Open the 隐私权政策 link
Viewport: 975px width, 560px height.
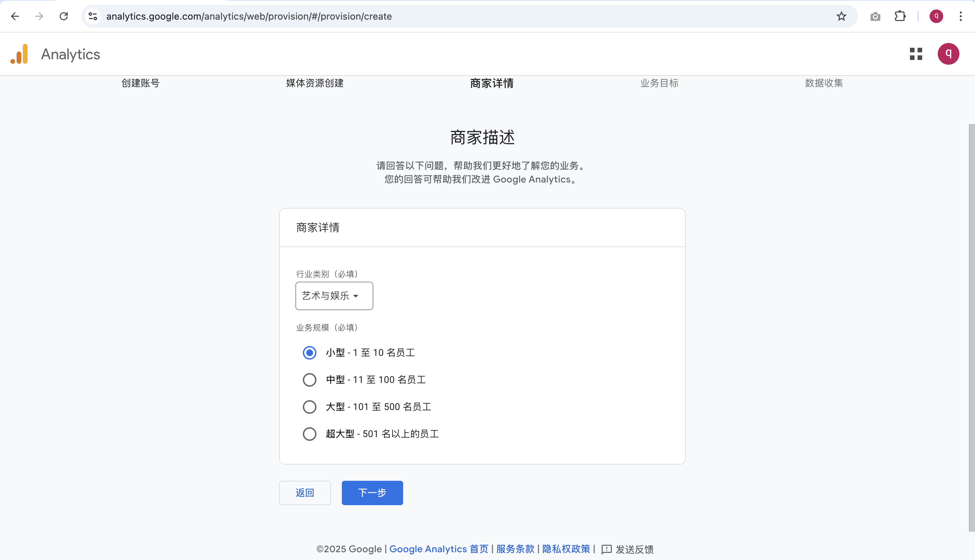point(566,549)
